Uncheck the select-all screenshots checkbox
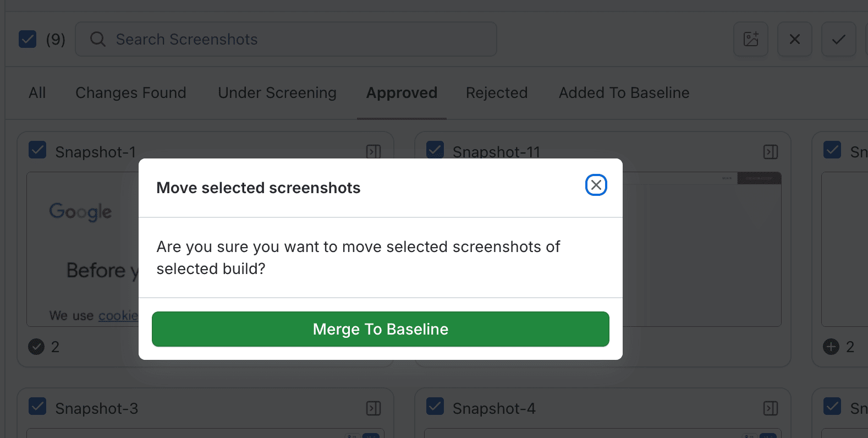This screenshot has height=438, width=868. [27, 39]
